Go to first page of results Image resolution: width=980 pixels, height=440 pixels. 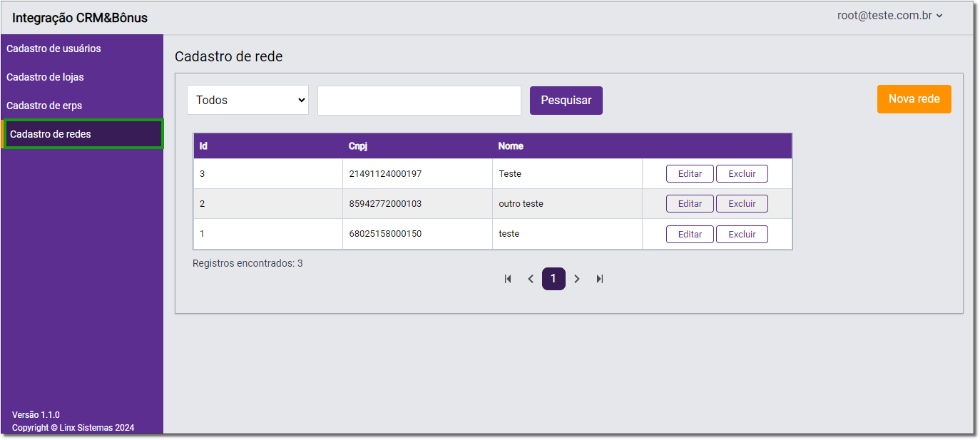(508, 279)
